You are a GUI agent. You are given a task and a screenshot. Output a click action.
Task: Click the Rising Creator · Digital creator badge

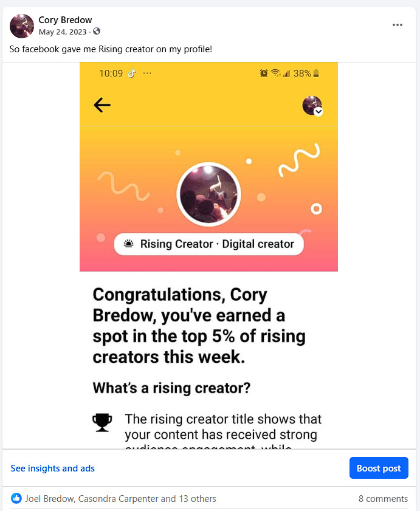click(x=208, y=244)
